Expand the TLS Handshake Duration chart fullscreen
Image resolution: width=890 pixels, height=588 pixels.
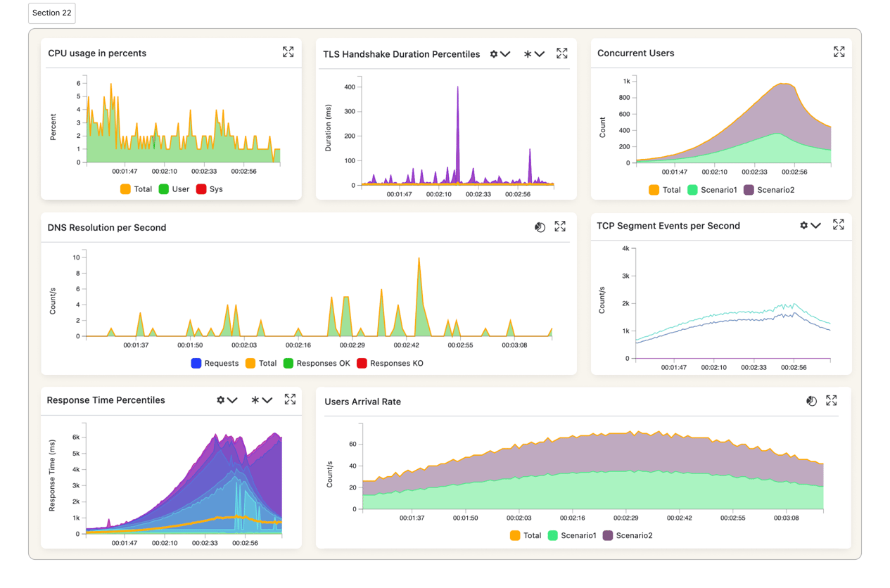coord(562,53)
